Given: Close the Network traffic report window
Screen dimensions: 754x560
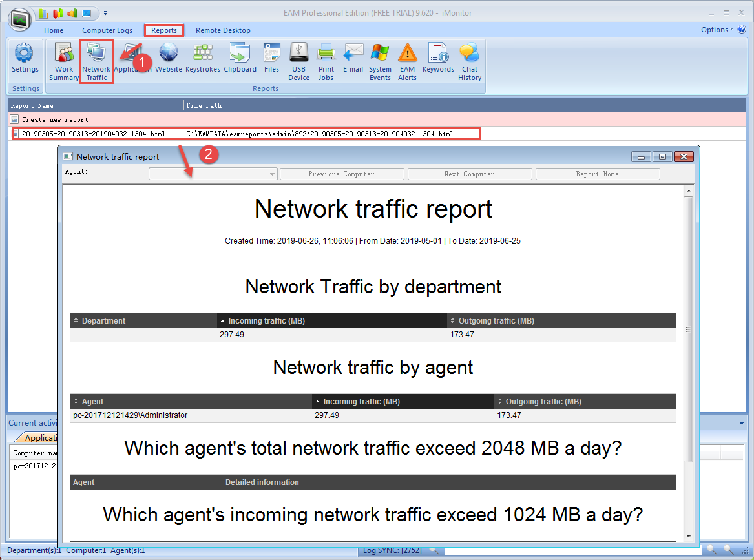Looking at the screenshot, I should [x=684, y=157].
